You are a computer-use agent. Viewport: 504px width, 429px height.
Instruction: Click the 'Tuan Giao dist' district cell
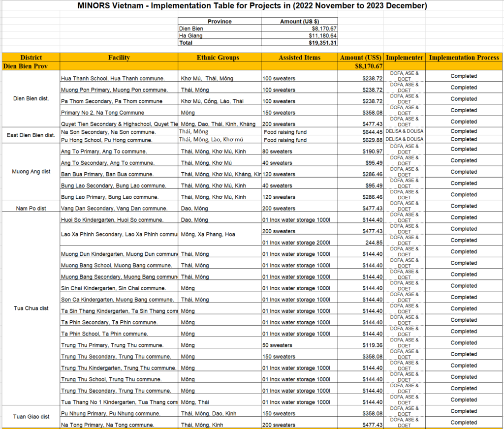pos(31,417)
